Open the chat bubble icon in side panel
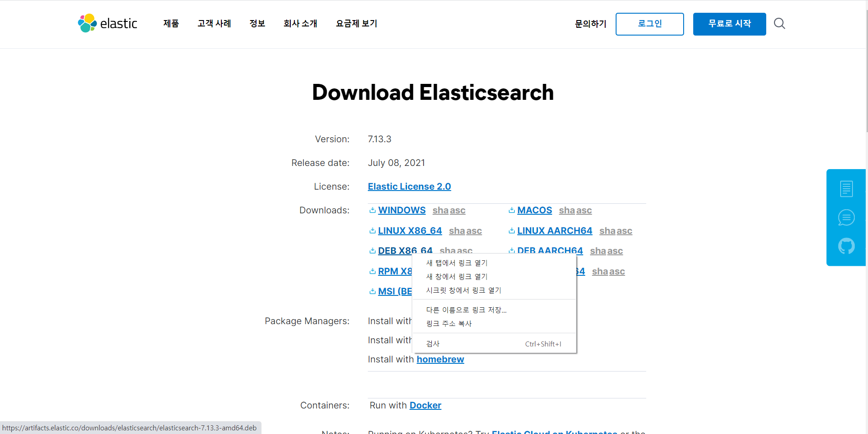868x434 pixels. click(x=846, y=217)
